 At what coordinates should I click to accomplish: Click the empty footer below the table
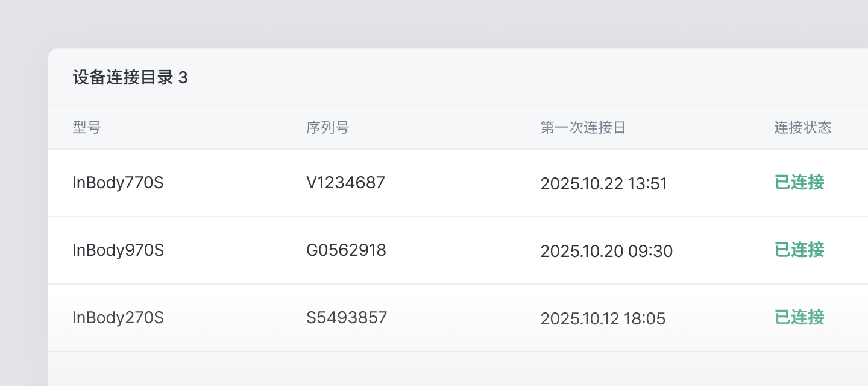tap(458, 369)
